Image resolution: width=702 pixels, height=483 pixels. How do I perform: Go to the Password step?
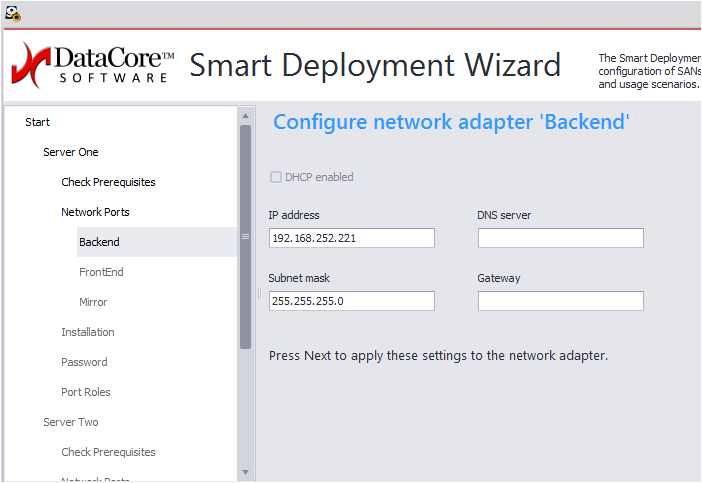[x=84, y=362]
